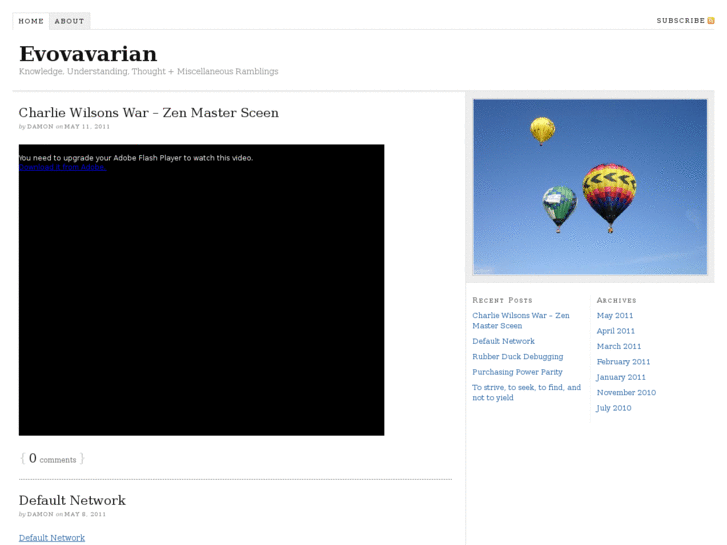
Task: Open recent post Rubber Duck Debugging
Action: [517, 356]
